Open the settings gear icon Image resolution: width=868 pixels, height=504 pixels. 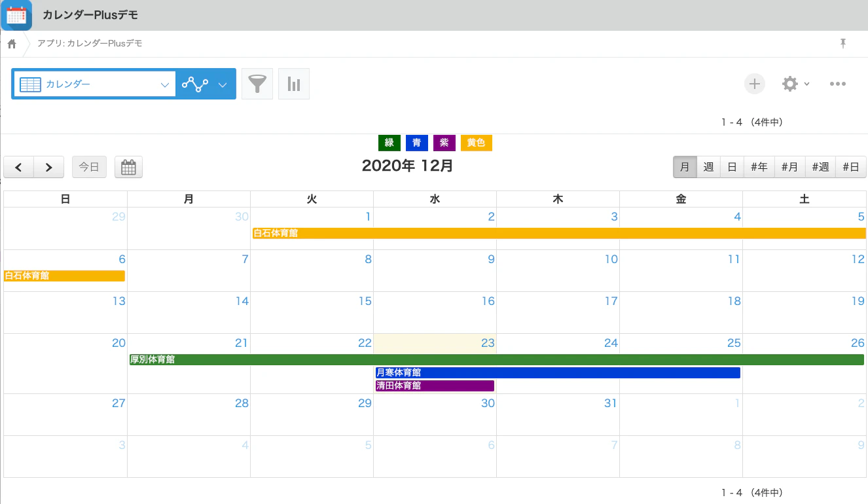tap(790, 84)
